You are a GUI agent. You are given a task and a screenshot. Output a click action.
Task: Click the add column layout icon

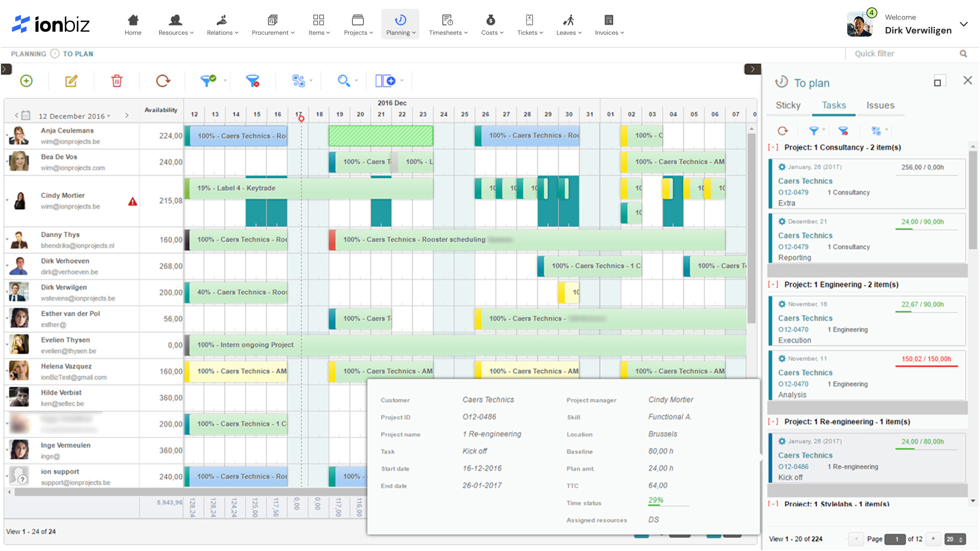coord(386,81)
